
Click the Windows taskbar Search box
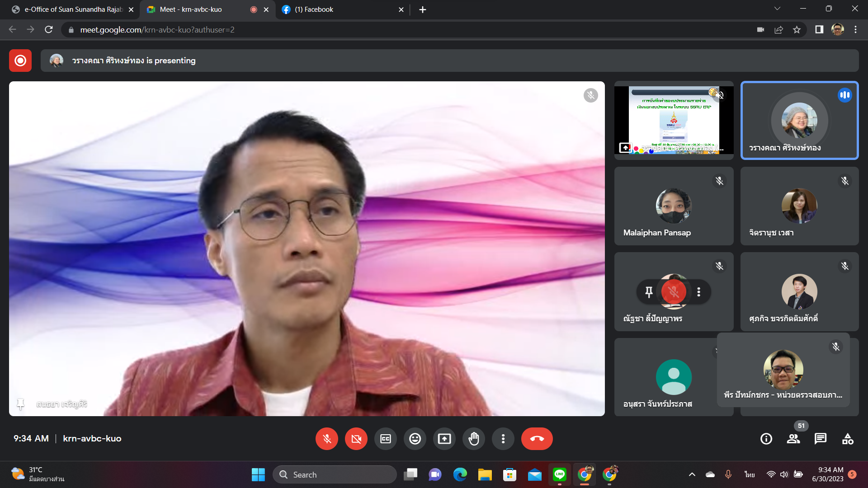(335, 474)
